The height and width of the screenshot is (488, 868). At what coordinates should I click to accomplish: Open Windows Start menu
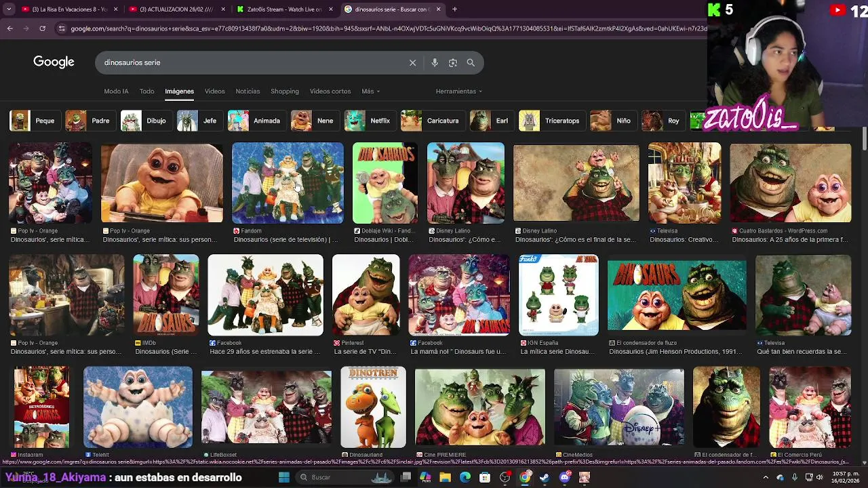coord(284,477)
